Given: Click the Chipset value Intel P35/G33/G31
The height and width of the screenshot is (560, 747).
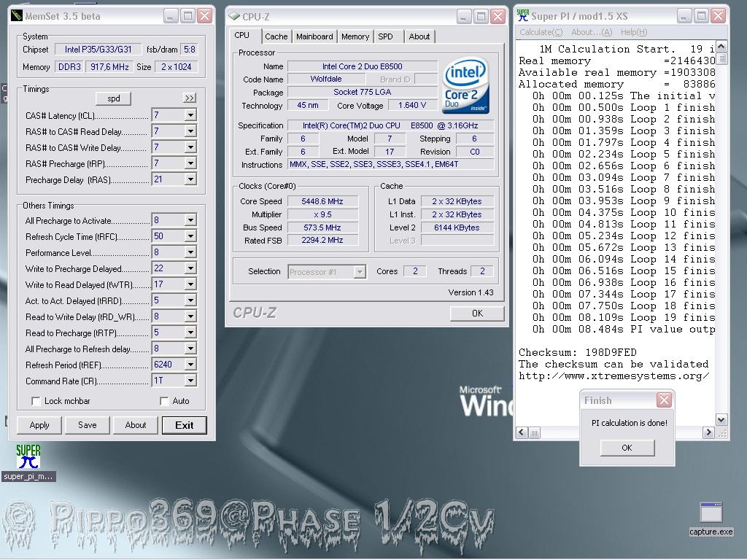Looking at the screenshot, I should click(98, 50).
